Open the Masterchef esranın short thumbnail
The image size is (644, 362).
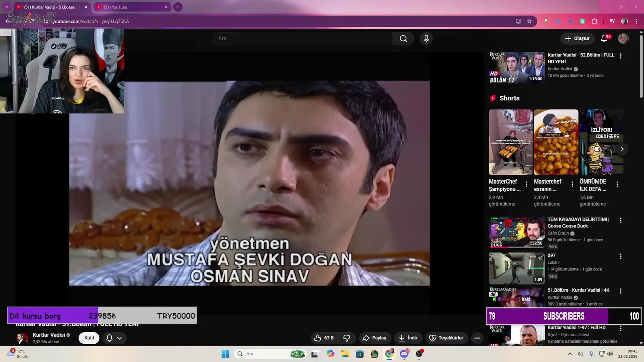(556, 142)
